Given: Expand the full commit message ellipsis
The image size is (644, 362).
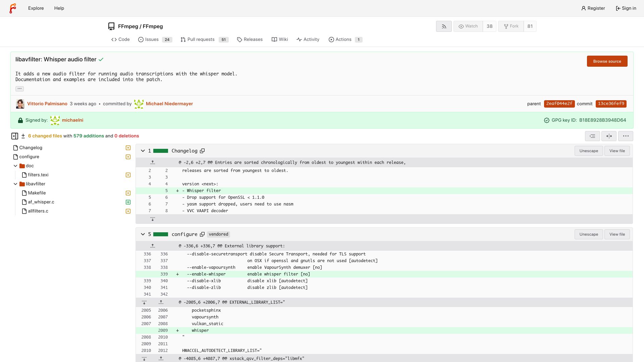Looking at the screenshot, I should point(19,89).
